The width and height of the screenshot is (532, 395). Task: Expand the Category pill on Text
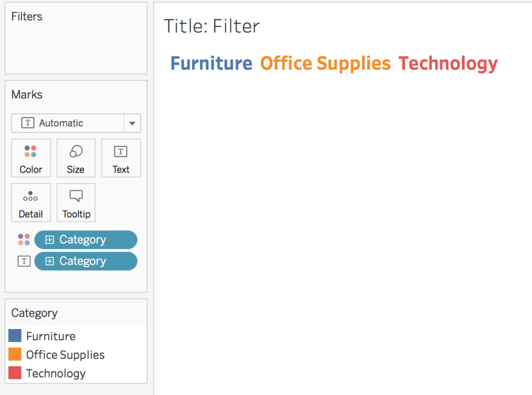50,261
